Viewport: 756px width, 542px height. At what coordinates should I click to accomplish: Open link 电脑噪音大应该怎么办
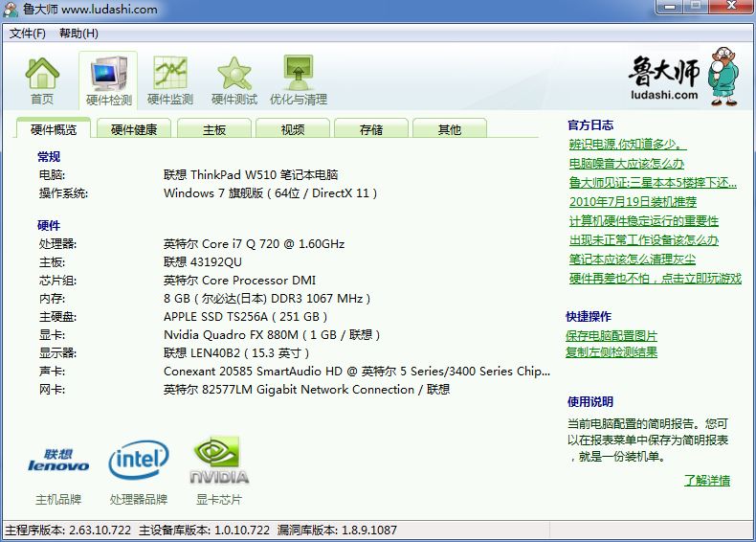(x=626, y=163)
